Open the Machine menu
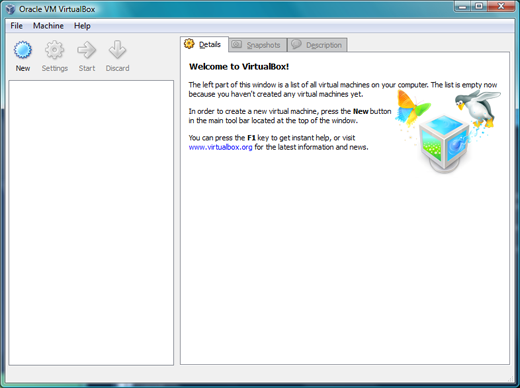The width and height of the screenshot is (520, 388). [48, 26]
